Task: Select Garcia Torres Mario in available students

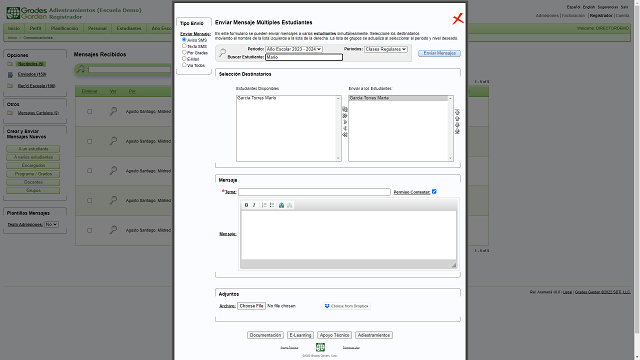Action: tap(257, 98)
